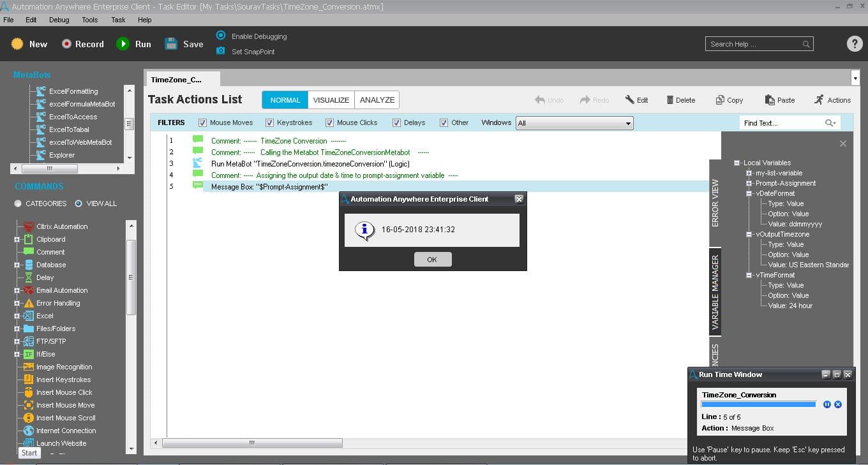Copy action using the Copy icon
The image size is (868, 465).
tap(720, 100)
